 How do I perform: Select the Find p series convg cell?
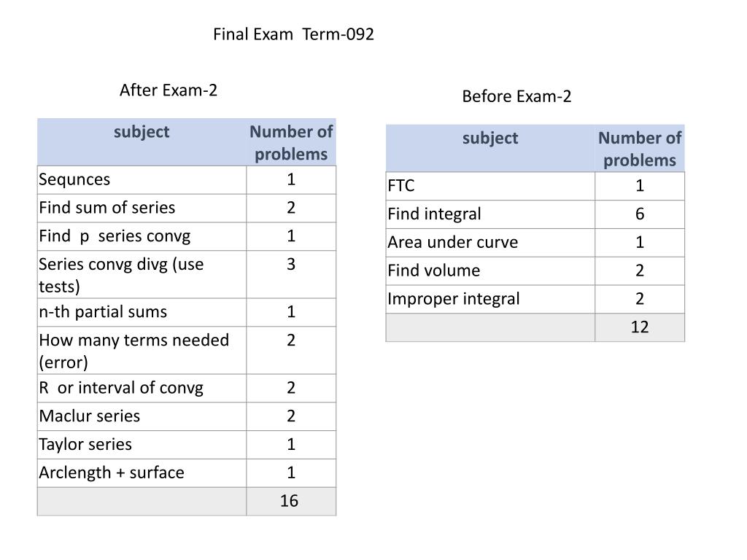[142, 236]
